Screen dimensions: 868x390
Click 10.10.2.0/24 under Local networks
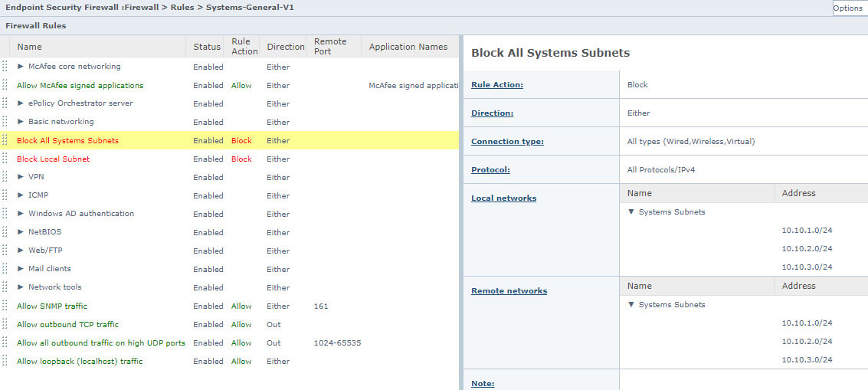pyautogui.click(x=807, y=248)
